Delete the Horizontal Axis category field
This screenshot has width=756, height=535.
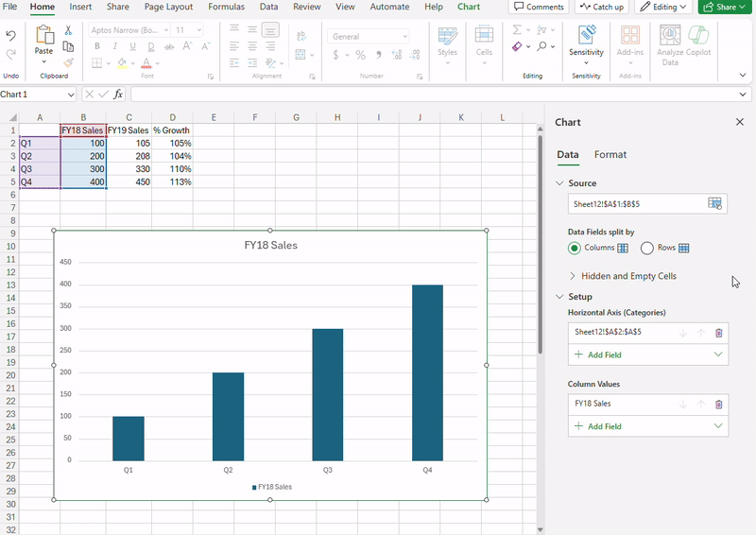pos(718,333)
